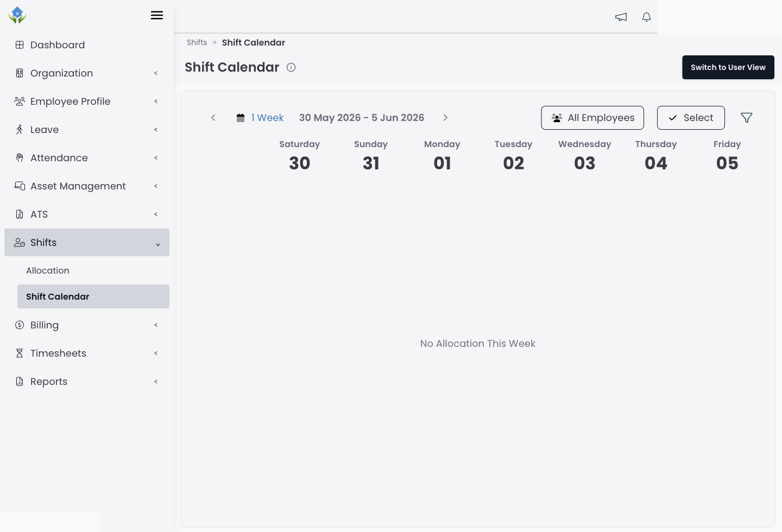The height and width of the screenshot is (532, 782).
Task: Click the Employee Profile people icon
Action: point(20,102)
